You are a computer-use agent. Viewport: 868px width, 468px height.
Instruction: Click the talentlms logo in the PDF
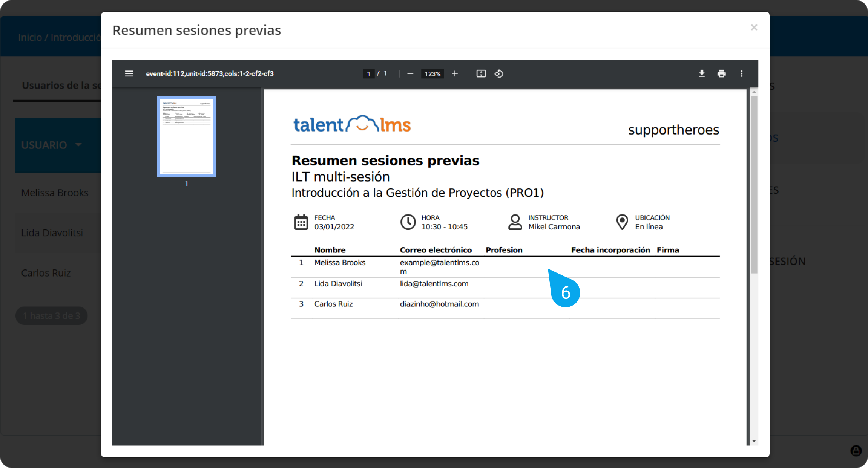click(x=352, y=124)
